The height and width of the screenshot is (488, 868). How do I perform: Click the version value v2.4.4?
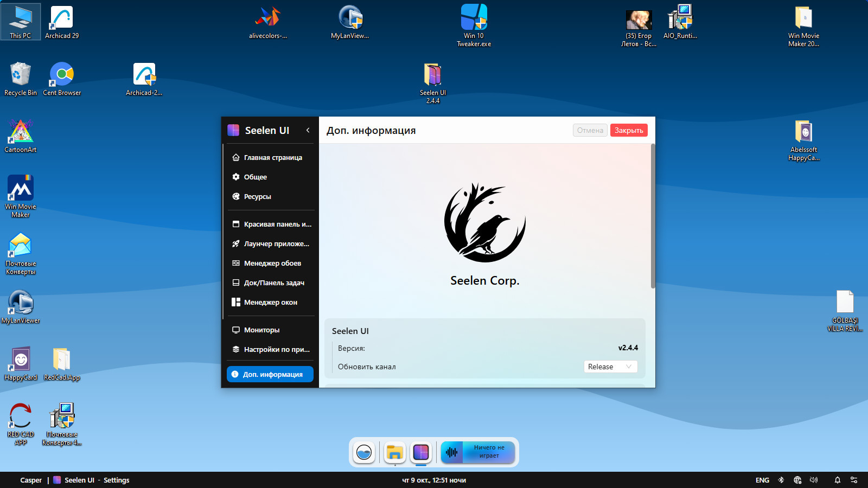click(628, 348)
